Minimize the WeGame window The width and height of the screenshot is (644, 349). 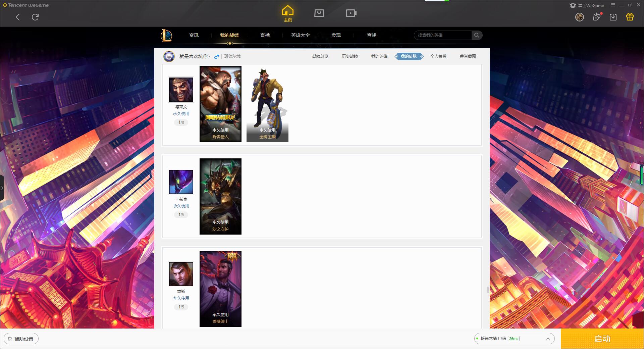coord(622,5)
